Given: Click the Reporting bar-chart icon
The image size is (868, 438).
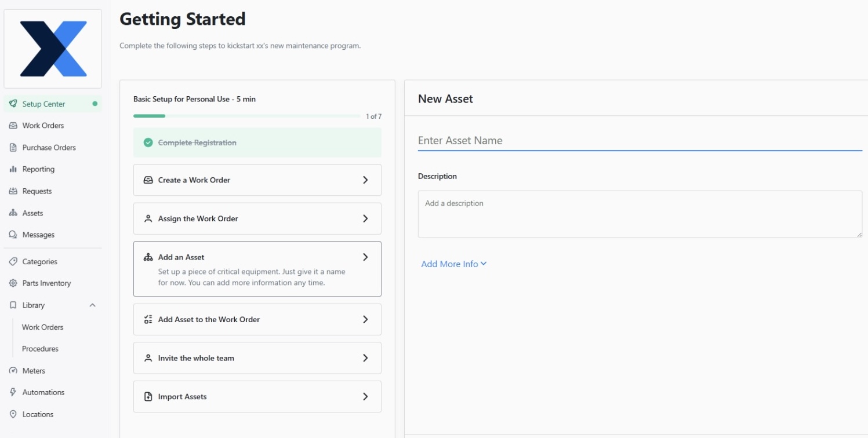Looking at the screenshot, I should [13, 169].
